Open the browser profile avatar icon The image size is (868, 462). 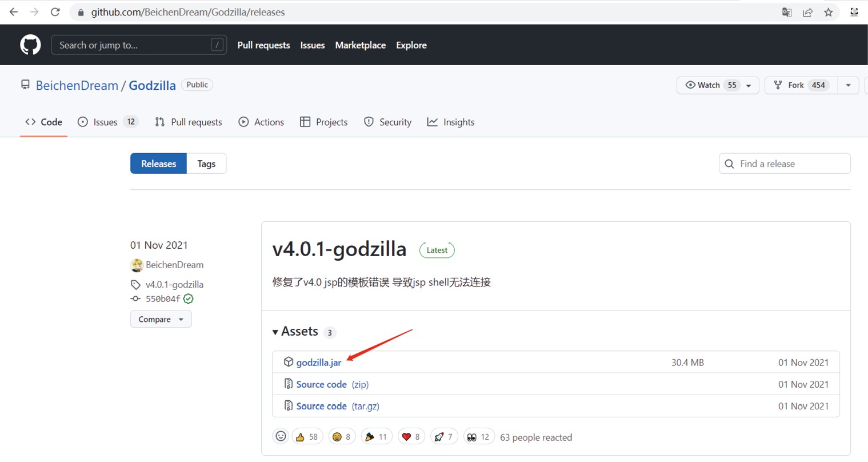tap(854, 12)
